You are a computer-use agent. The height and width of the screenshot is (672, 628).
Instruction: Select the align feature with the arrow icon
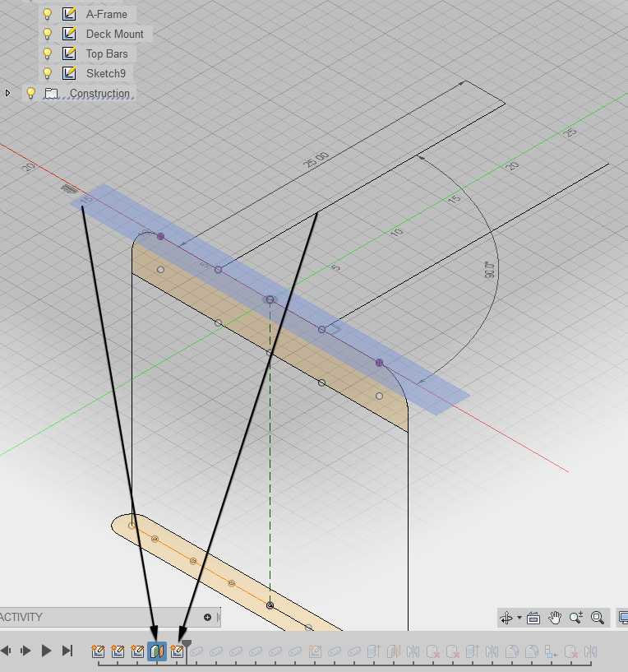click(552, 651)
